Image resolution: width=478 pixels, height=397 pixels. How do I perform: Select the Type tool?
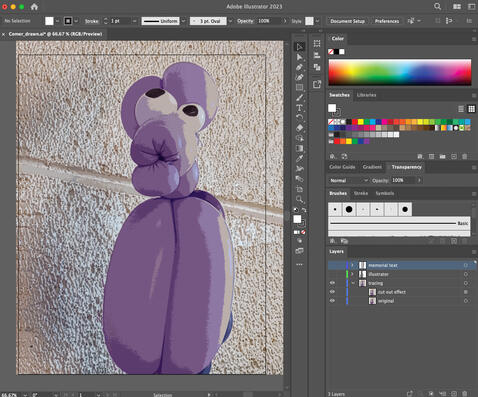(x=300, y=108)
